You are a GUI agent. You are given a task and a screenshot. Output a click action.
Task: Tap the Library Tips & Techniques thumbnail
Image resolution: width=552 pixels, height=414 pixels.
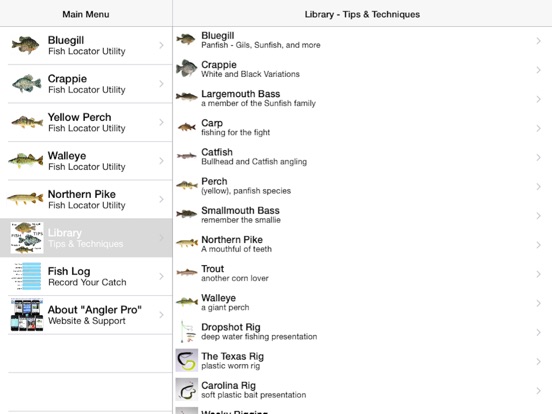[x=27, y=238]
